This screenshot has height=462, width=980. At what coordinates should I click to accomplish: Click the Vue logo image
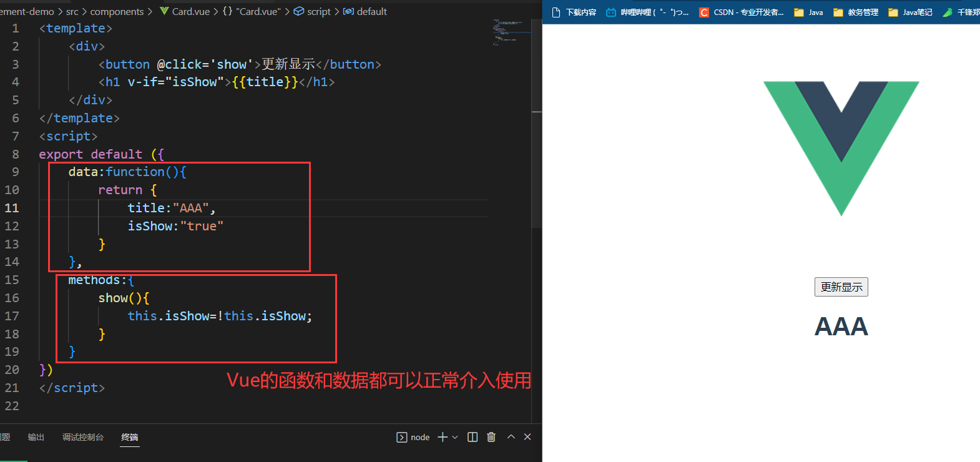[841, 149]
